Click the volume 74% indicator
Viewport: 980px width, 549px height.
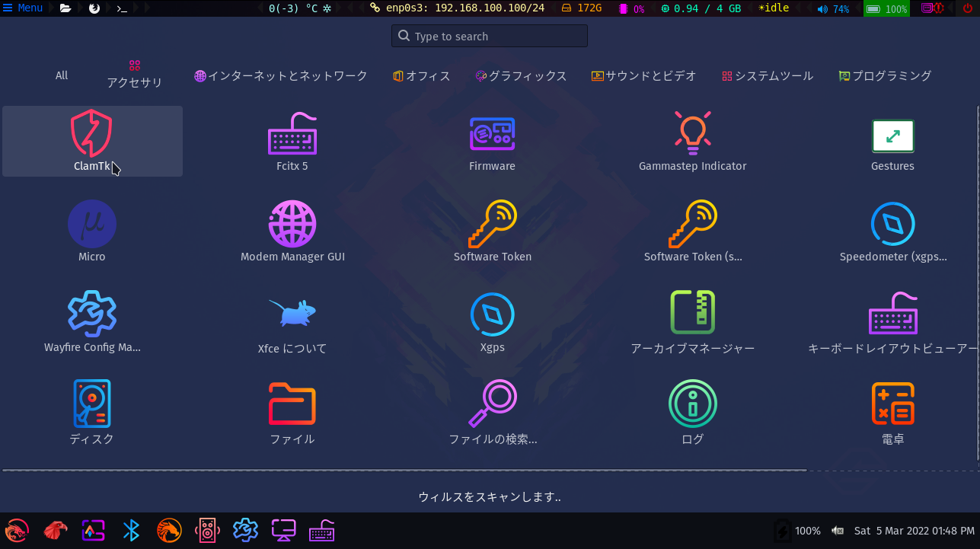click(x=833, y=9)
